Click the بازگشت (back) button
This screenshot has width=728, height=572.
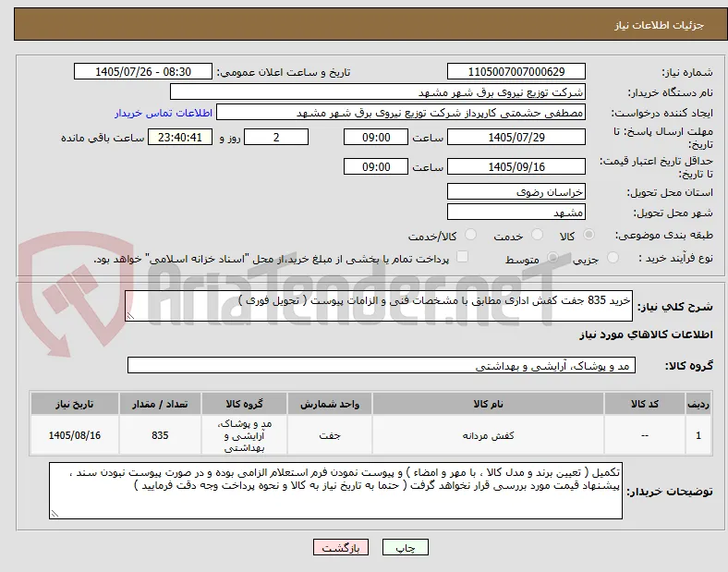pos(341,547)
